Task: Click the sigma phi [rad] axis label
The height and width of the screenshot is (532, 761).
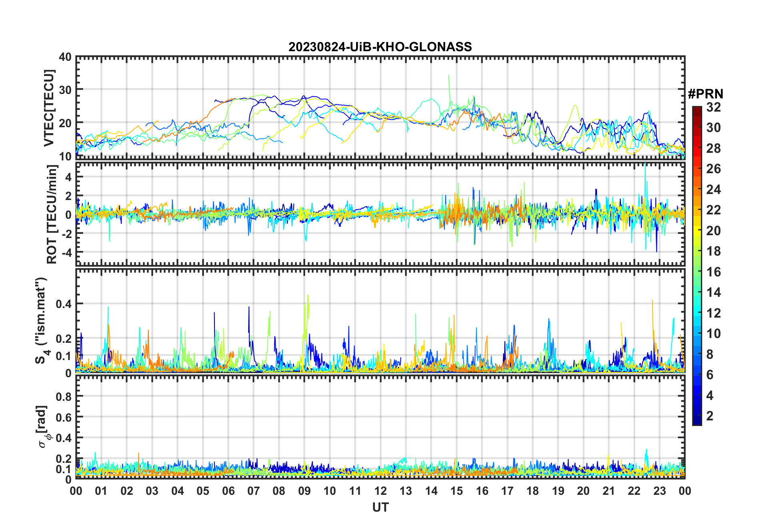Action: pos(42,426)
